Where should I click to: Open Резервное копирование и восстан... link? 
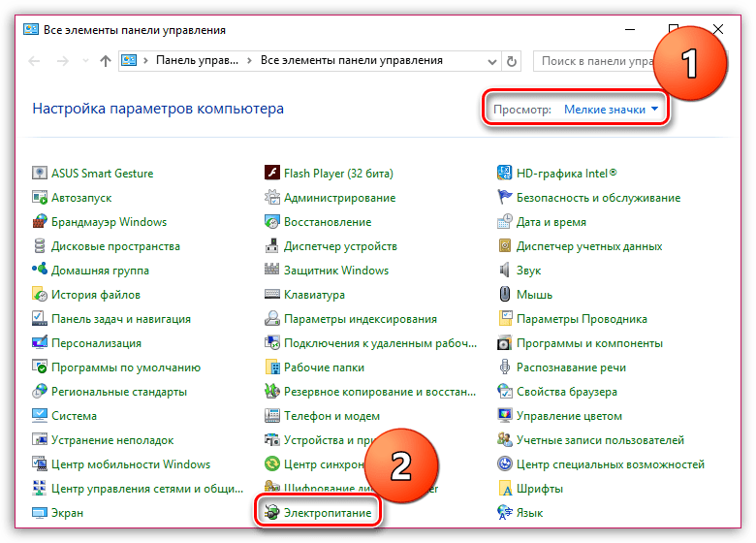click(379, 392)
